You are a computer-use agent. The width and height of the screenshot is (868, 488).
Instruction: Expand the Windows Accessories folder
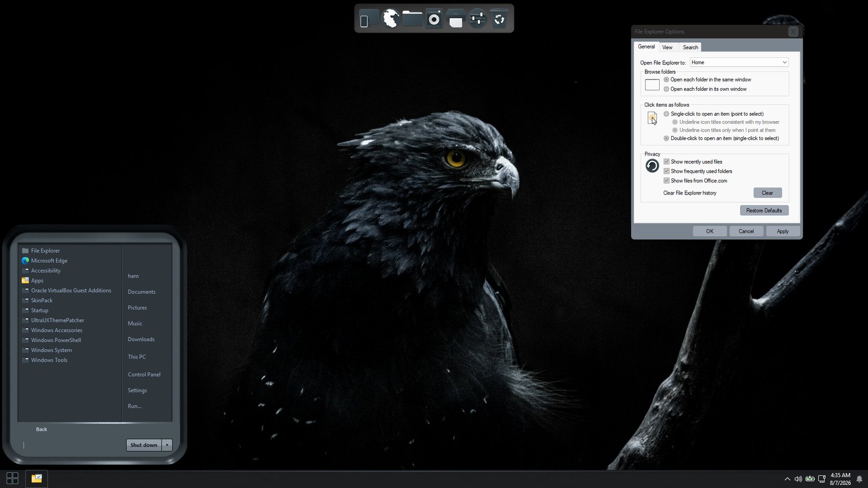click(52, 330)
